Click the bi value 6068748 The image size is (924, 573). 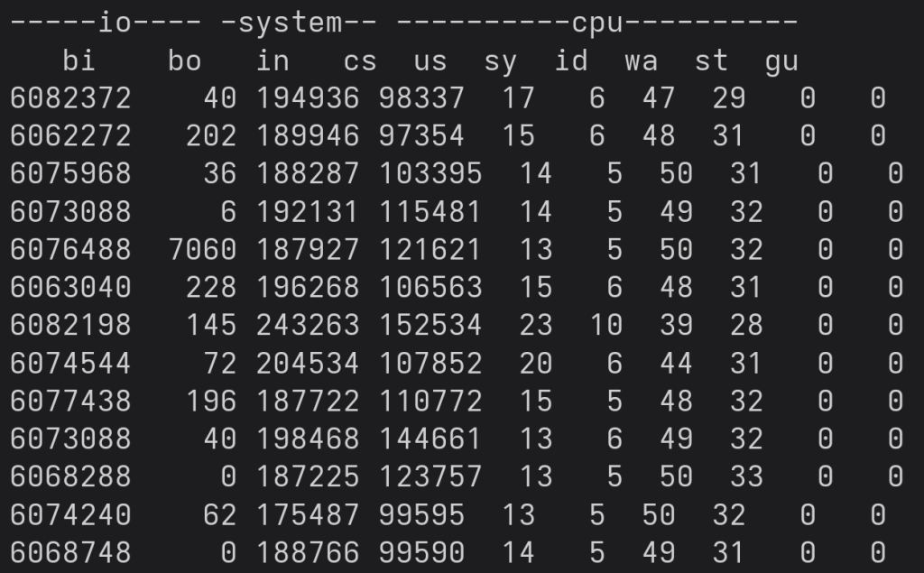tap(70, 552)
